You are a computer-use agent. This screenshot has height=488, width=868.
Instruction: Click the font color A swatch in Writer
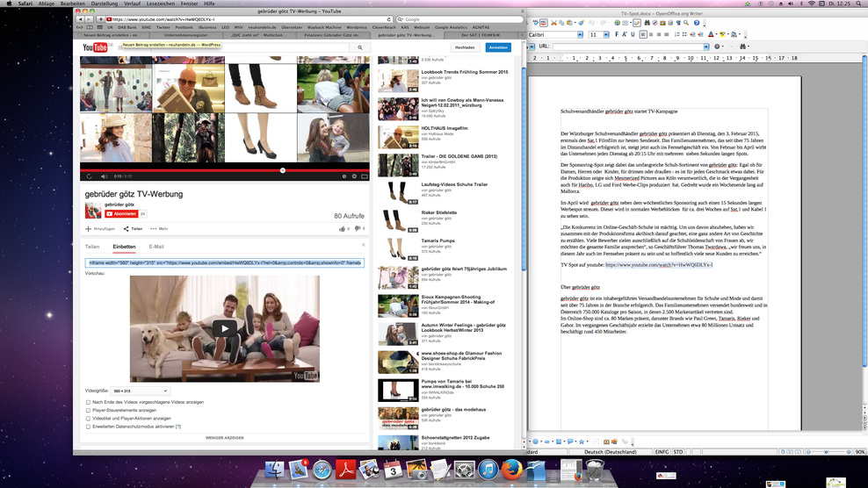click(x=711, y=34)
